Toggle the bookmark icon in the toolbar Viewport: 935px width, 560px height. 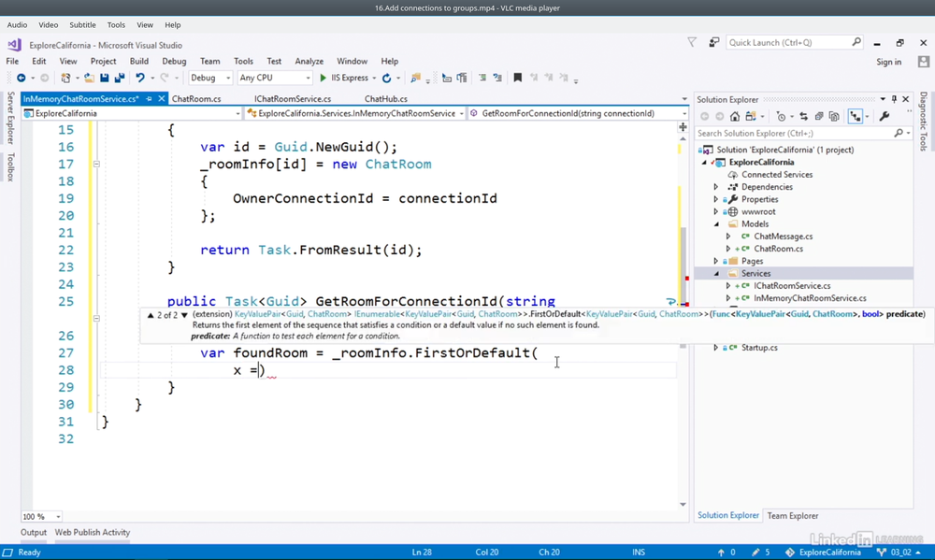point(518,78)
